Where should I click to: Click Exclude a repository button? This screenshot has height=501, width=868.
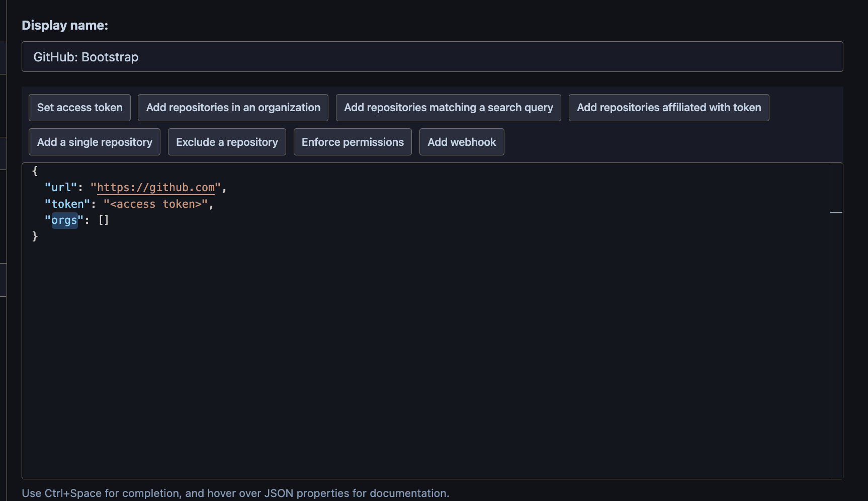pyautogui.click(x=227, y=142)
